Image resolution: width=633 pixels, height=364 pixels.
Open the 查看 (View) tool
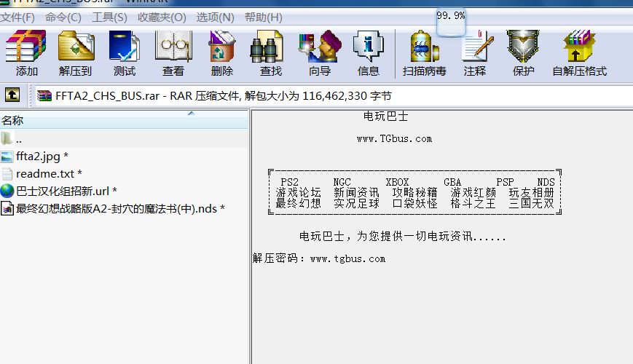pos(173,47)
